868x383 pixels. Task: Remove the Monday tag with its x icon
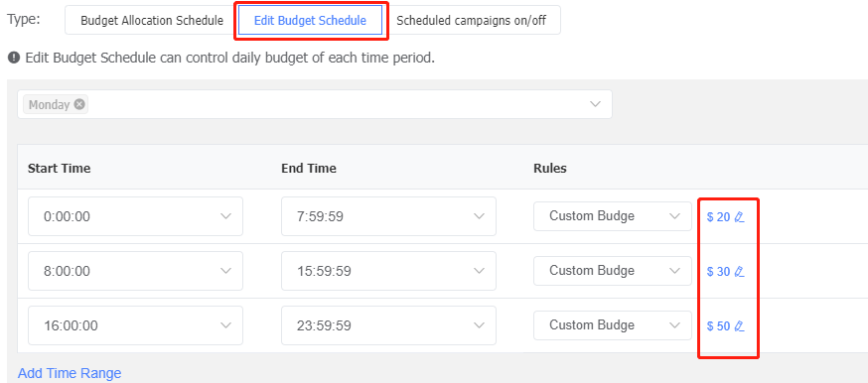pyautogui.click(x=79, y=104)
